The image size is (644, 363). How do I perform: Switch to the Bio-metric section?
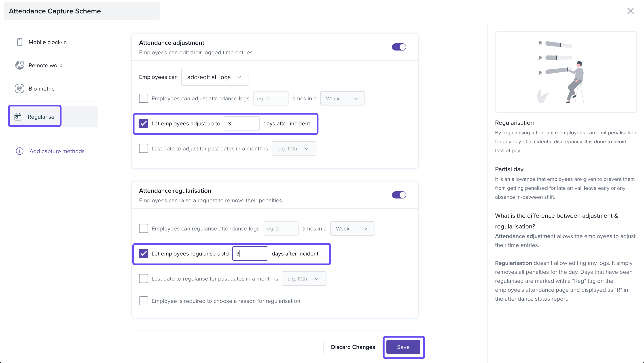(x=41, y=89)
